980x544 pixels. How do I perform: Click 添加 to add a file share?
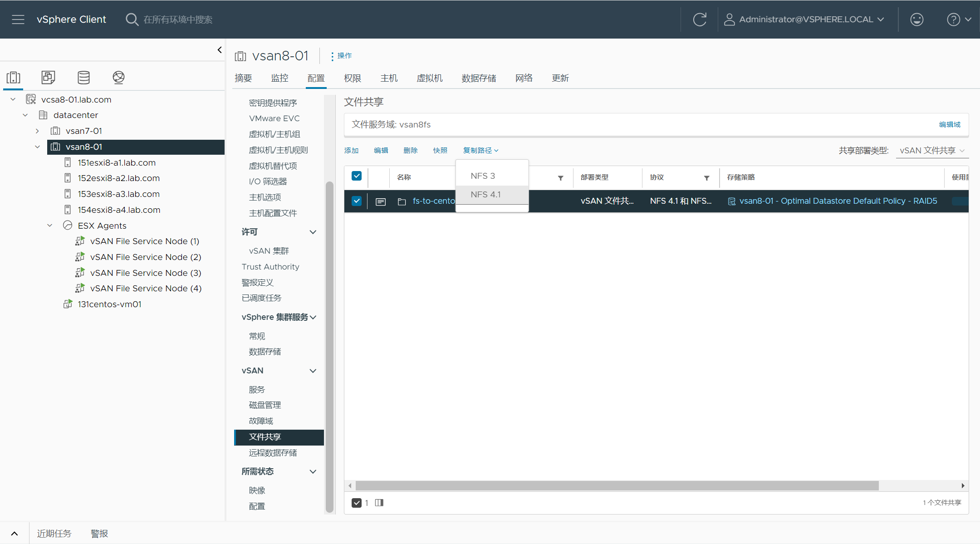tap(351, 151)
